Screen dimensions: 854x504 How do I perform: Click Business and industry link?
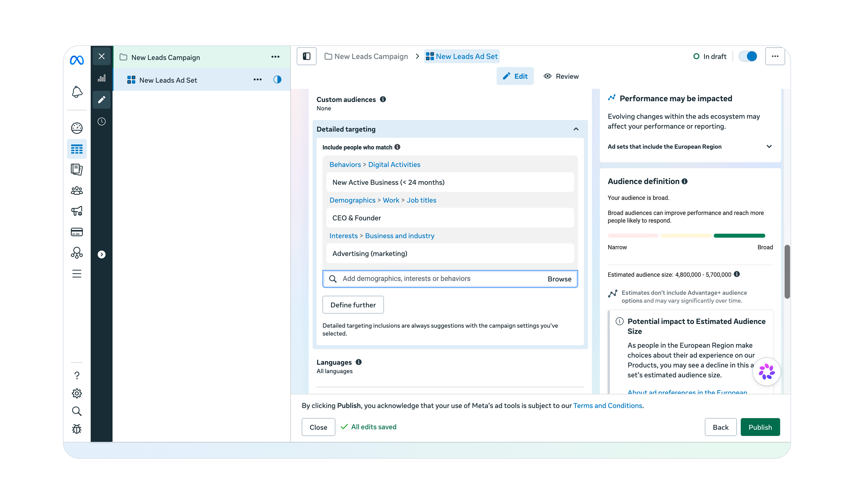coord(400,236)
